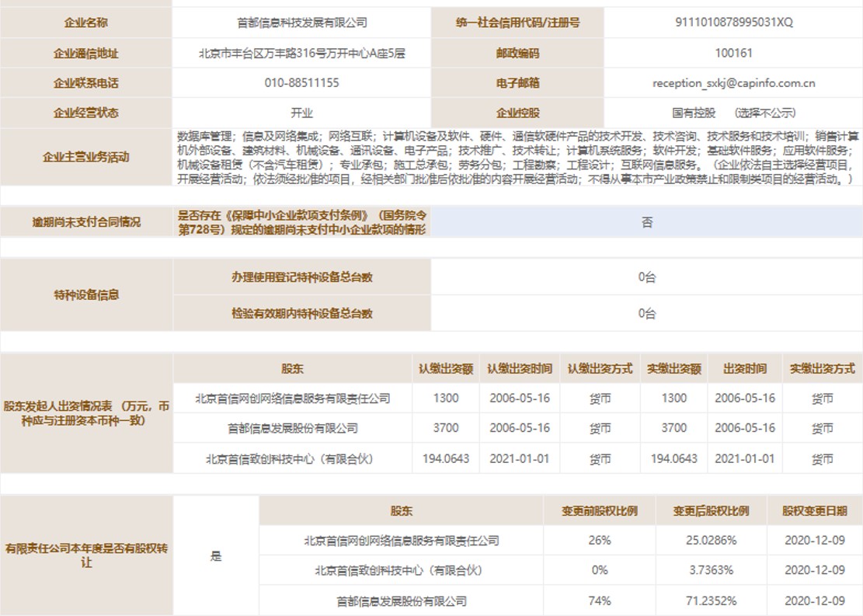Image resolution: width=863 pixels, height=616 pixels.
Task: Click post-change ratio 25.0286%
Action: point(711,541)
